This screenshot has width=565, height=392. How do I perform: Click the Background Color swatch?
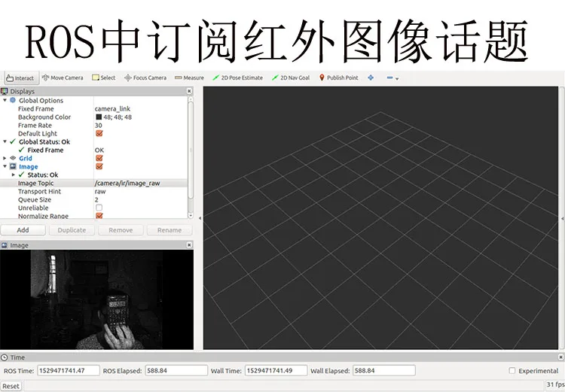(99, 117)
